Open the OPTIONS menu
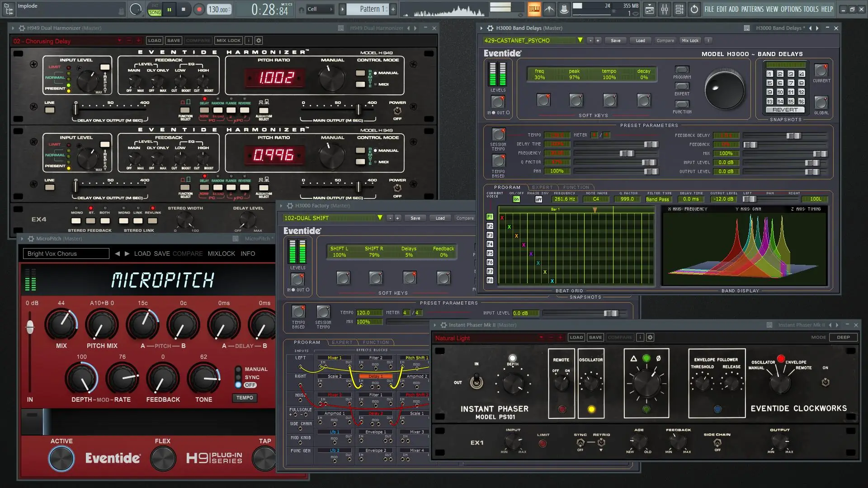 point(791,9)
